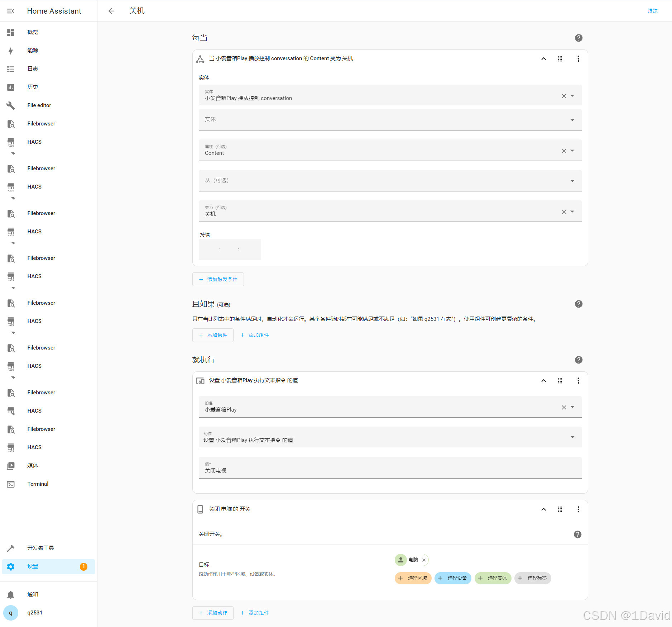Select the 日志 sidebar item

point(48,69)
